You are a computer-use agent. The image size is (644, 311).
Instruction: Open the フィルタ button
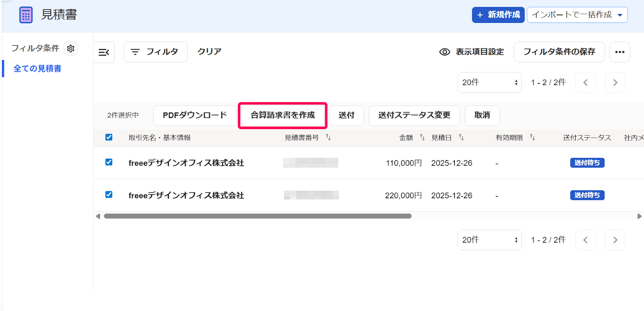pyautogui.click(x=155, y=52)
